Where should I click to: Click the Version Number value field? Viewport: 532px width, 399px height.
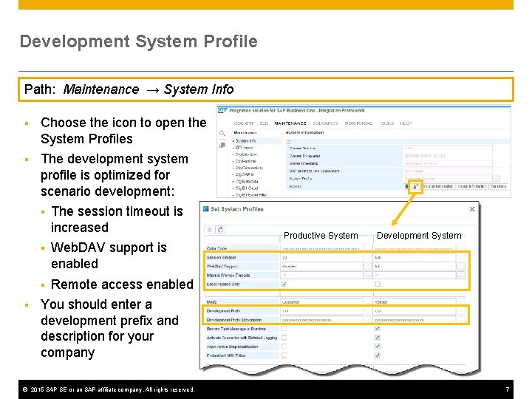[x=448, y=149]
